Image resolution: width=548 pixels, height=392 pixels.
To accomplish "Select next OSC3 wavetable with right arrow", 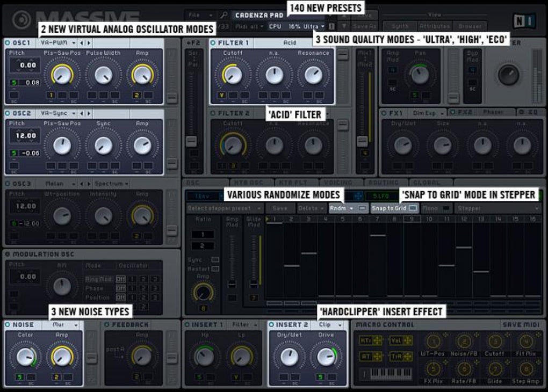I will (x=89, y=184).
